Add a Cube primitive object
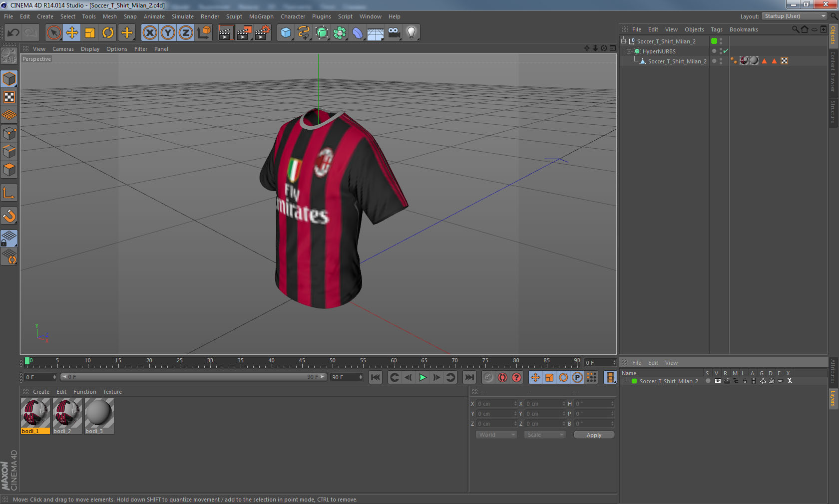The height and width of the screenshot is (504, 839). click(286, 33)
